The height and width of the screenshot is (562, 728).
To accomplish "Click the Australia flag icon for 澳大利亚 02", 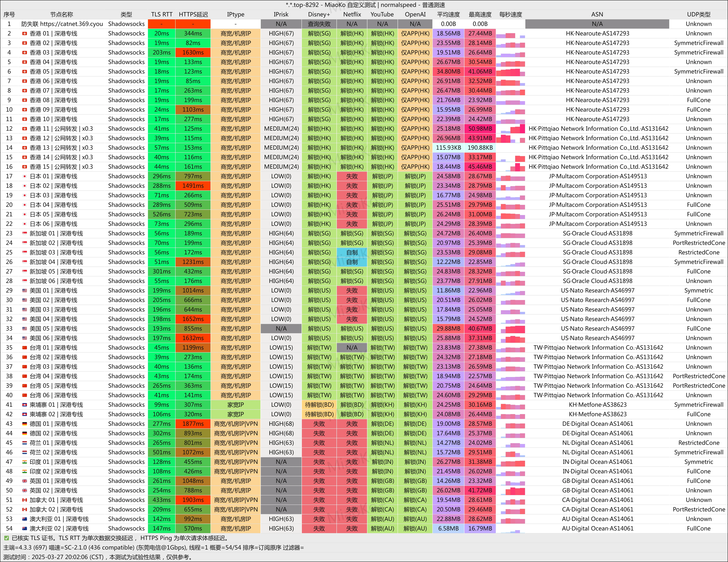I will pos(24,529).
